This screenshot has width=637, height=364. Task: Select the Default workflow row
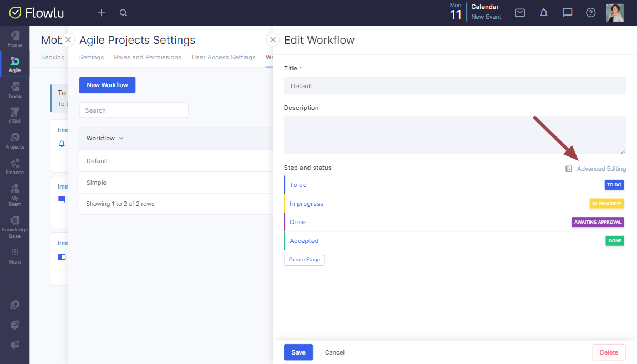pos(176,161)
